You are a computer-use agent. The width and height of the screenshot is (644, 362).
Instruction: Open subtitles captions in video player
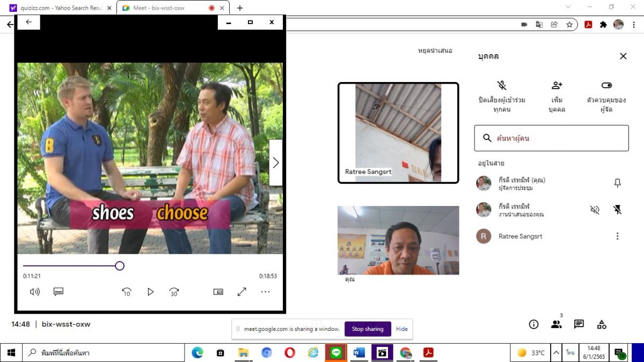tap(58, 292)
